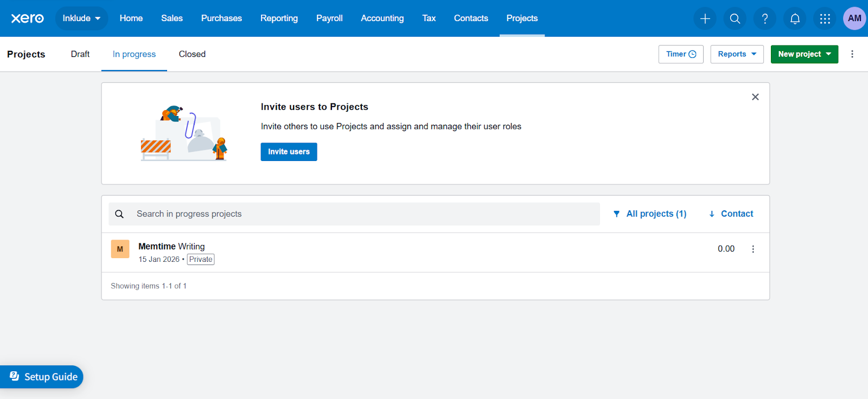
Task: Dismiss the Invite users to Projects banner
Action: click(x=755, y=97)
